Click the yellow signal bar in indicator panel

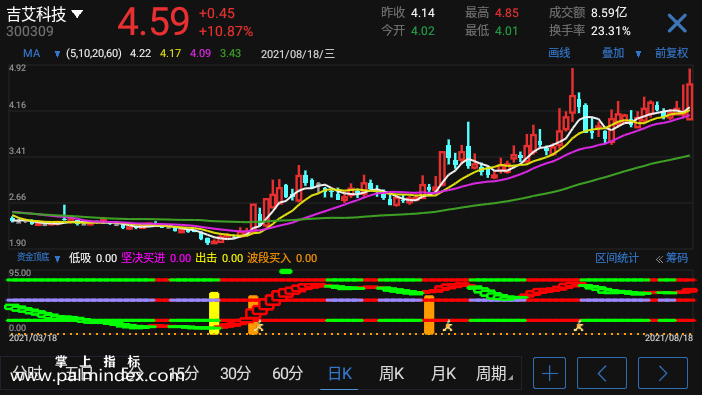click(214, 313)
